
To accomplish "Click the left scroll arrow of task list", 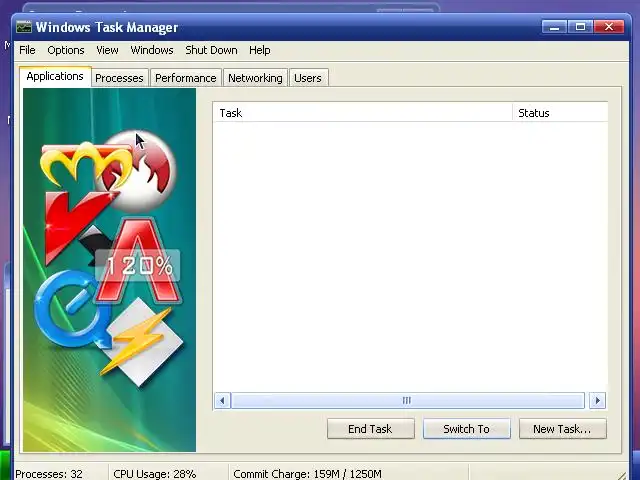I will coord(222,400).
